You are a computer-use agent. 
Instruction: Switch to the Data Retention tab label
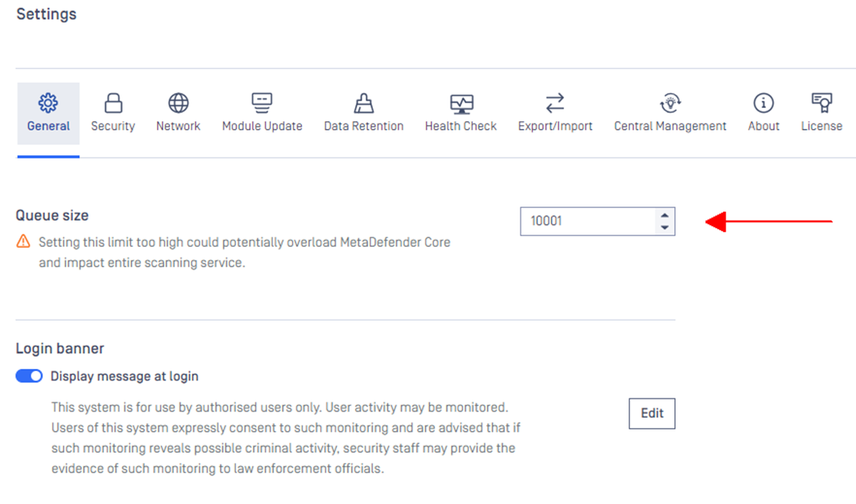click(x=364, y=126)
